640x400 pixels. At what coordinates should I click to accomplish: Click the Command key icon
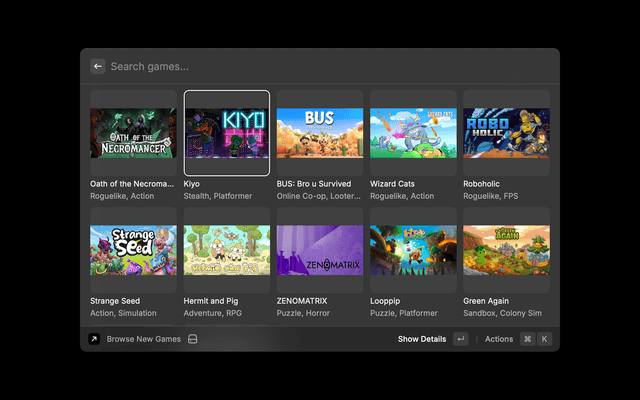click(x=527, y=339)
